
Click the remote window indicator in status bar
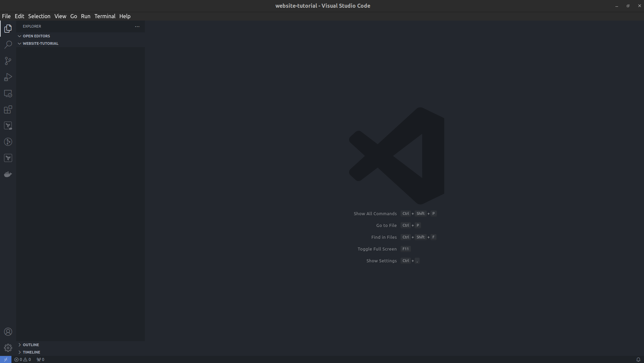(x=6, y=359)
